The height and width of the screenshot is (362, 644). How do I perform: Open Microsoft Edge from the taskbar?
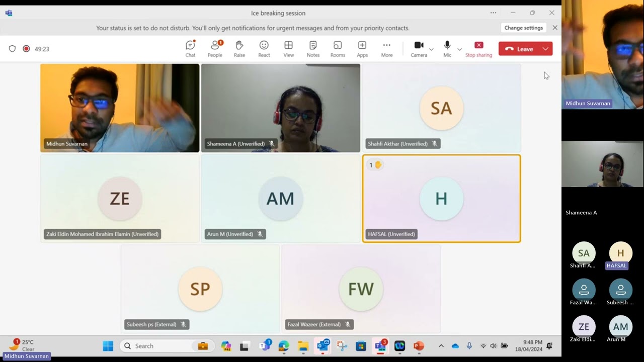284,346
